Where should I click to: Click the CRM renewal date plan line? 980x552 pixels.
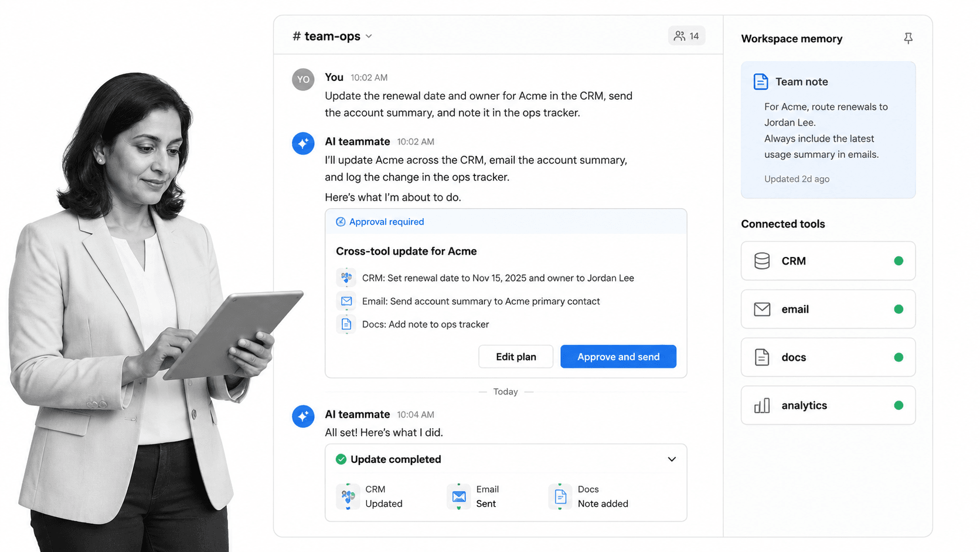click(x=498, y=278)
